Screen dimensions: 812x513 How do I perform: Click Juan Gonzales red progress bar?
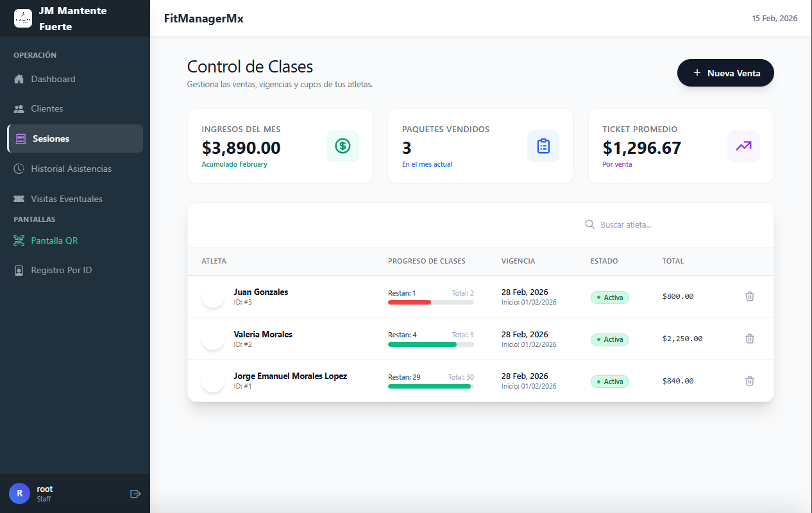[x=410, y=302]
